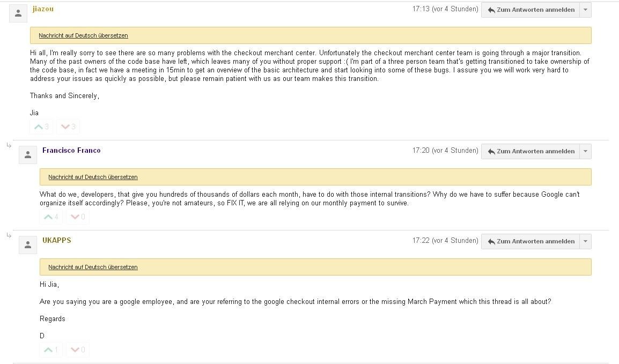
Task: Upvote UKAPPS's reply
Action: (x=51, y=350)
